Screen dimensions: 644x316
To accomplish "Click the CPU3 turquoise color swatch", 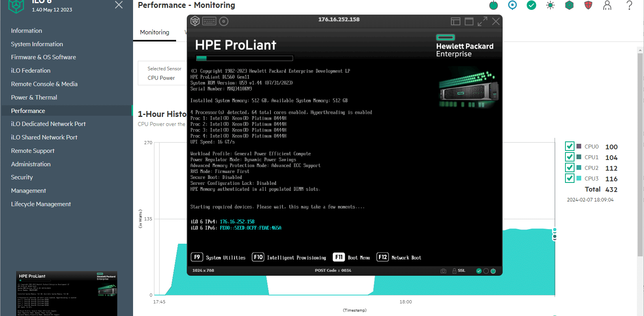I will coord(579,178).
